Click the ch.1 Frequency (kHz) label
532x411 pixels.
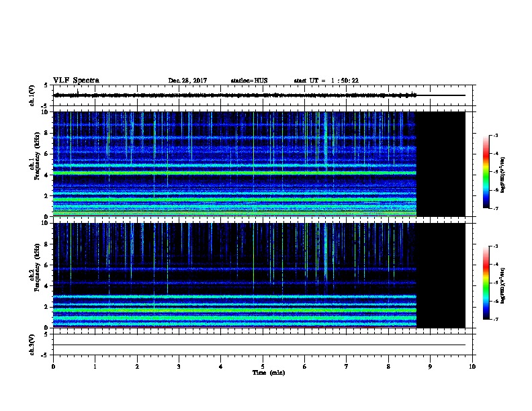(34, 156)
